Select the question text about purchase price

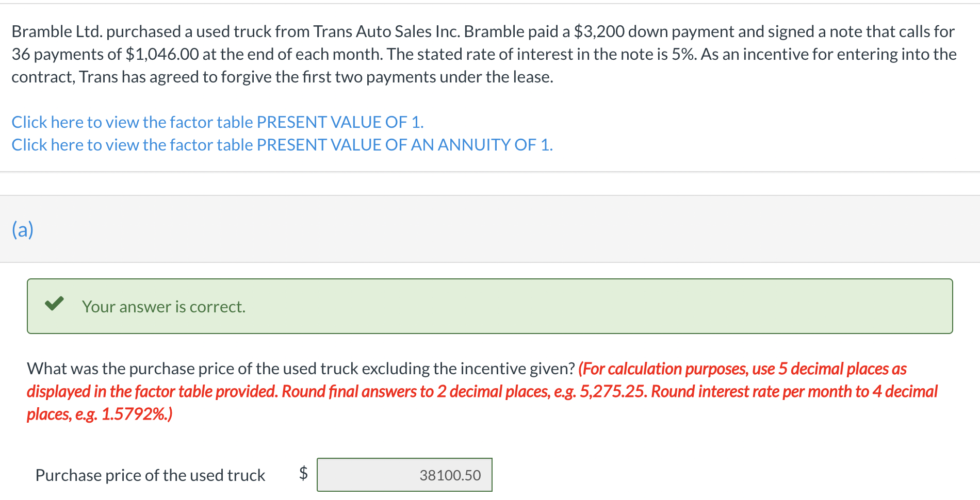tap(301, 368)
